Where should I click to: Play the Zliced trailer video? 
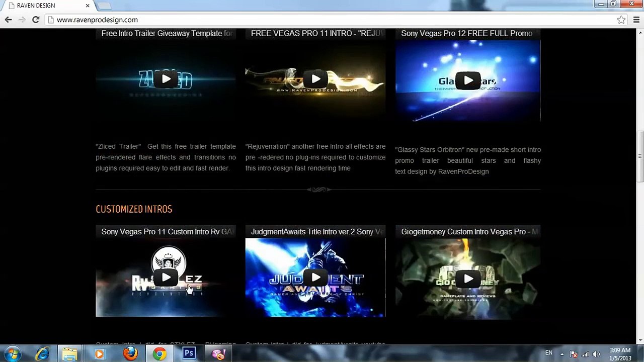click(x=166, y=79)
